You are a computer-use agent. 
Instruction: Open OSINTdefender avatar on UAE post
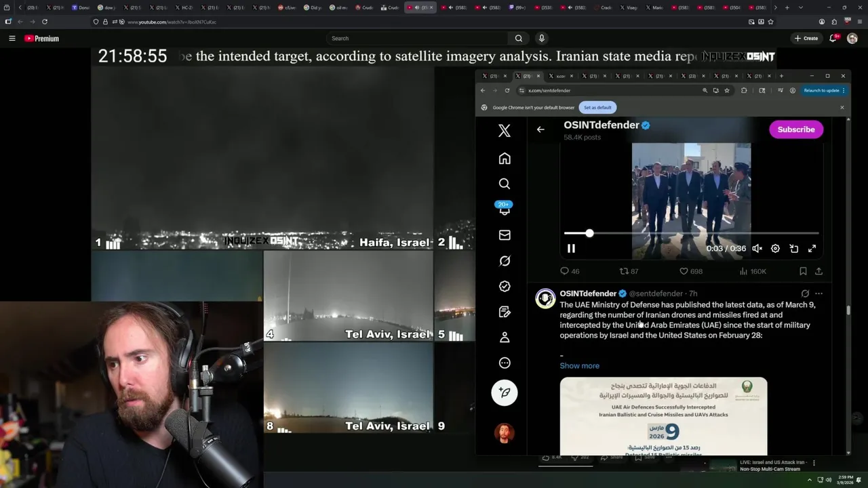tap(545, 298)
